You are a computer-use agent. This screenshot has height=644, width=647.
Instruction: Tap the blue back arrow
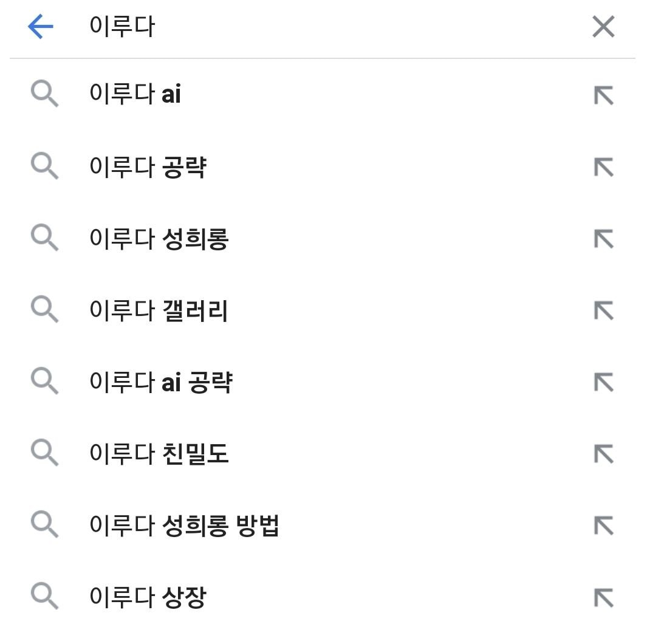(41, 27)
